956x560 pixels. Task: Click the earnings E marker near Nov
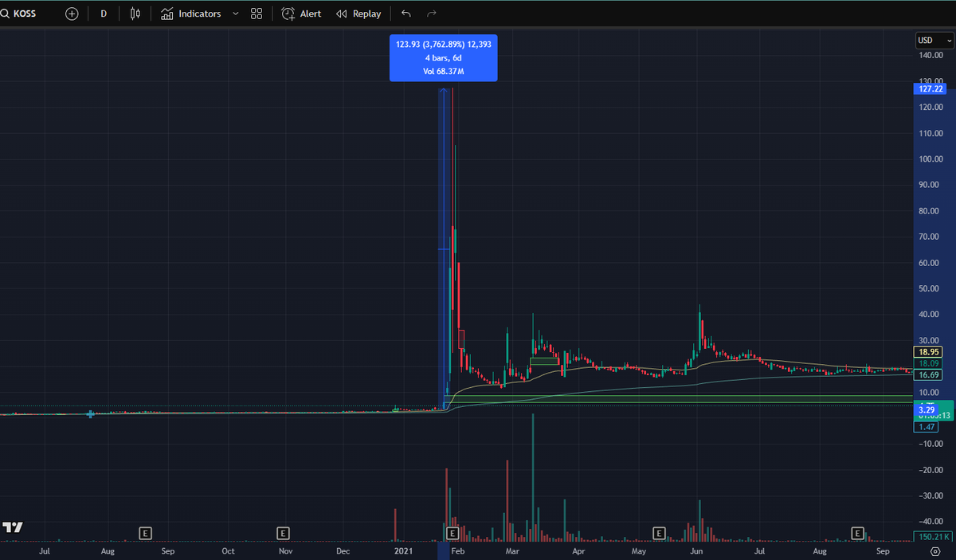[x=282, y=532]
